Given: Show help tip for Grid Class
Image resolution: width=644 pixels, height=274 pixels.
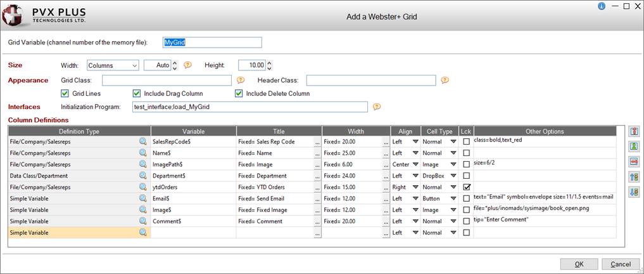Looking at the screenshot, I should point(241,80).
